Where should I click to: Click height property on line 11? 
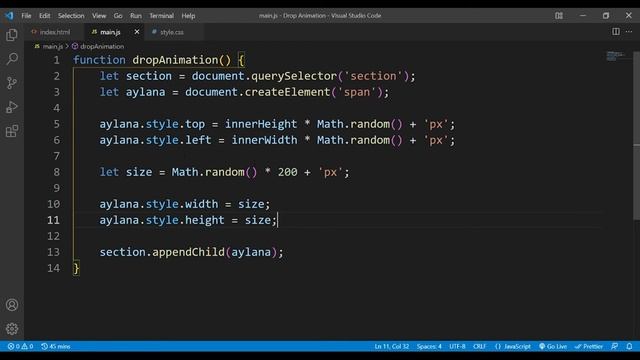pos(205,220)
